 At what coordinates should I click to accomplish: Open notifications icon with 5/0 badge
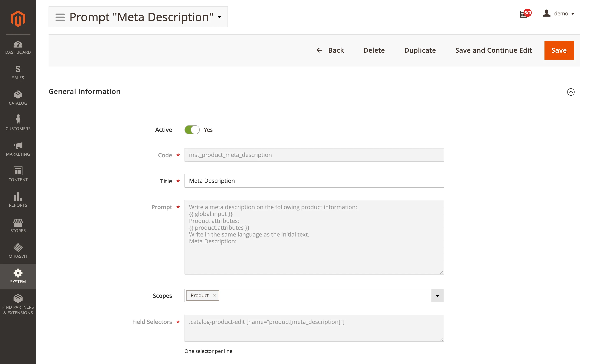[525, 14]
